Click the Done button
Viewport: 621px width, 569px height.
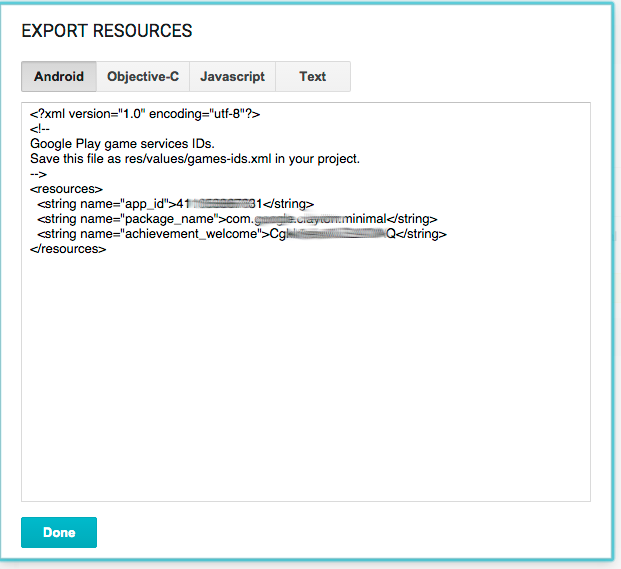point(59,532)
